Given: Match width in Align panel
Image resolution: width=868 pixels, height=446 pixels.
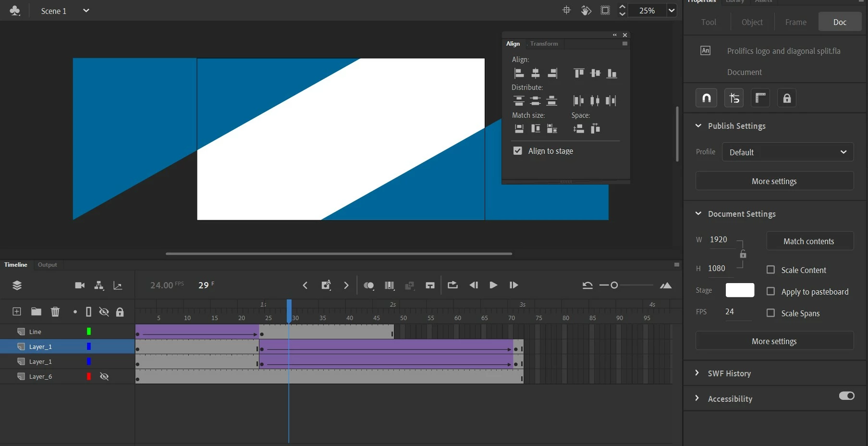Looking at the screenshot, I should (x=519, y=128).
